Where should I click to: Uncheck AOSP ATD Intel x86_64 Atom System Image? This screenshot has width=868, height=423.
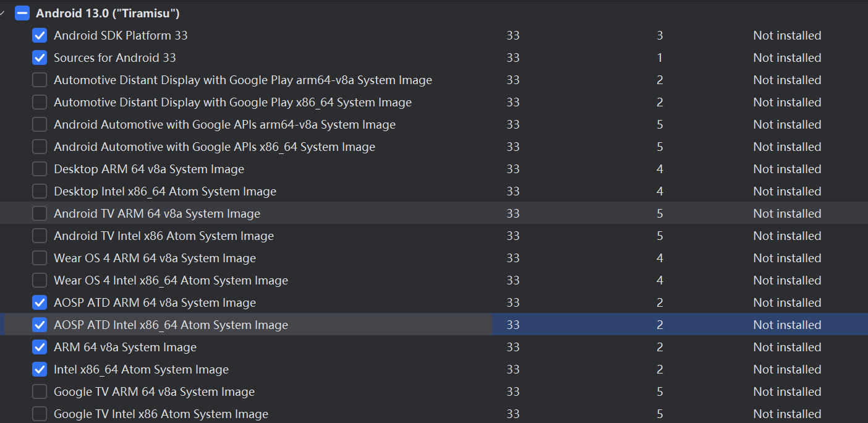point(40,325)
